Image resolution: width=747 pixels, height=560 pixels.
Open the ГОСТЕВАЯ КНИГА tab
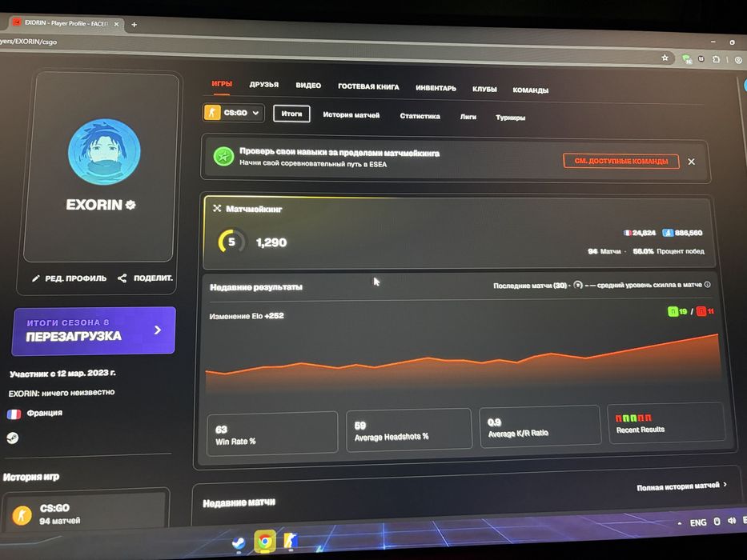pyautogui.click(x=368, y=86)
